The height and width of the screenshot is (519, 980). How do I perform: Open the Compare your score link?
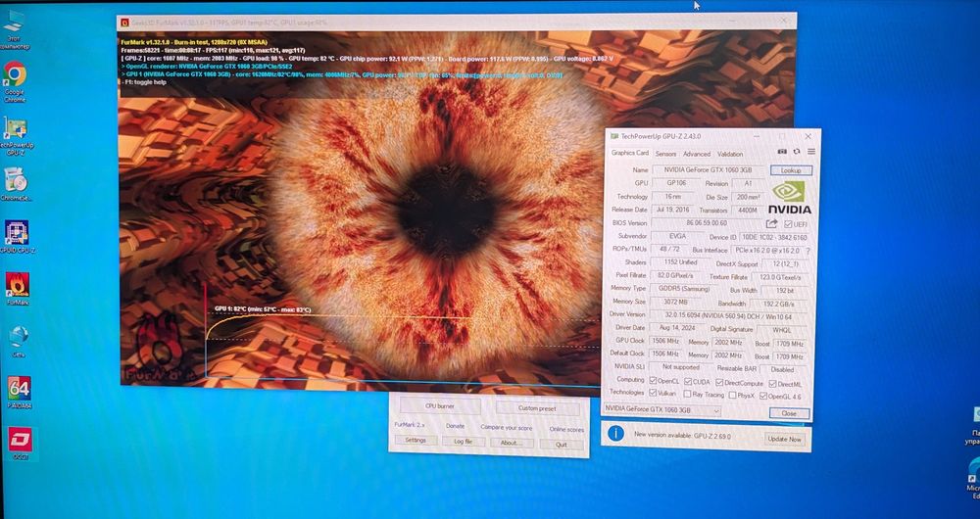pyautogui.click(x=507, y=428)
